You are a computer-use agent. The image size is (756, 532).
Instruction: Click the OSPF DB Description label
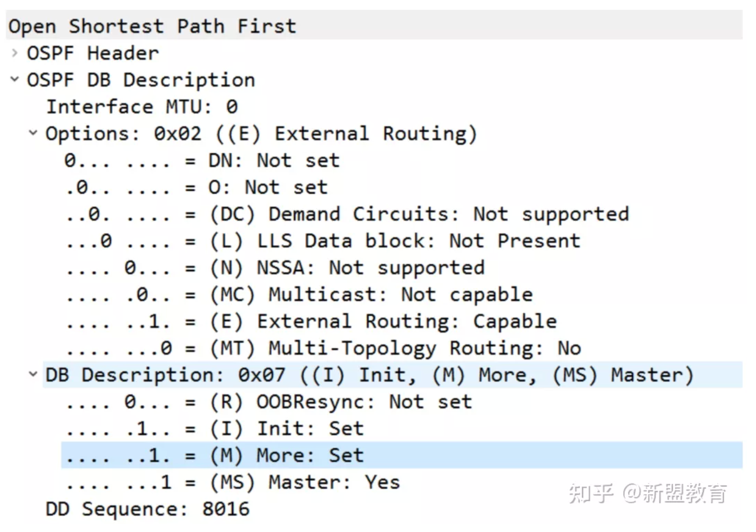coord(141,80)
